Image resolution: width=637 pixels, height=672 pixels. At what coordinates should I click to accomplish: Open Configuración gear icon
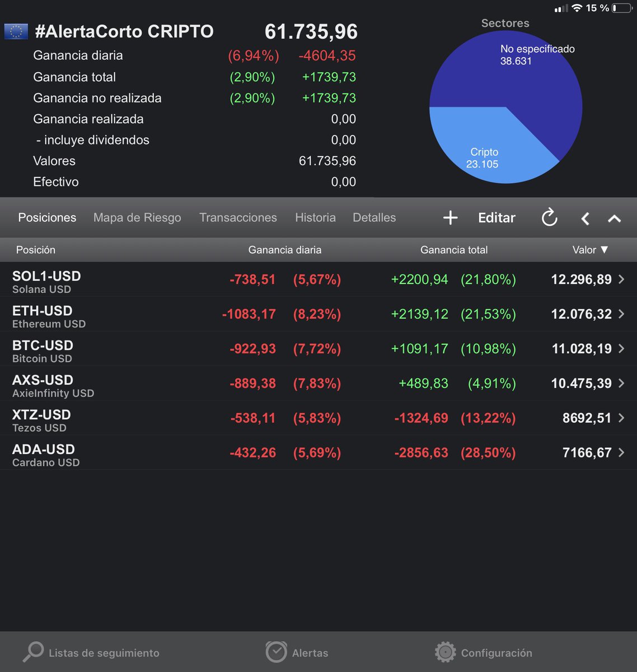click(446, 652)
